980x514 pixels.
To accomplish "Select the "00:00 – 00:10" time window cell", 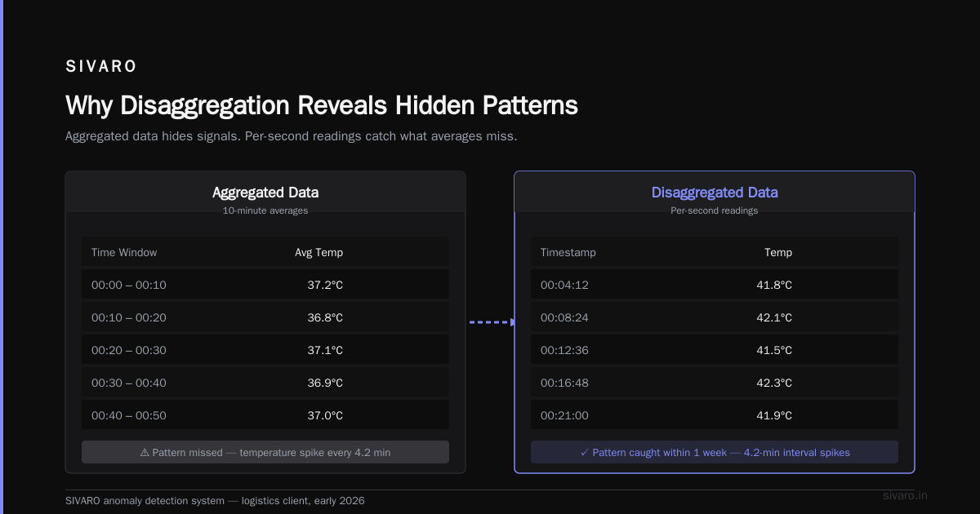I will tap(129, 285).
